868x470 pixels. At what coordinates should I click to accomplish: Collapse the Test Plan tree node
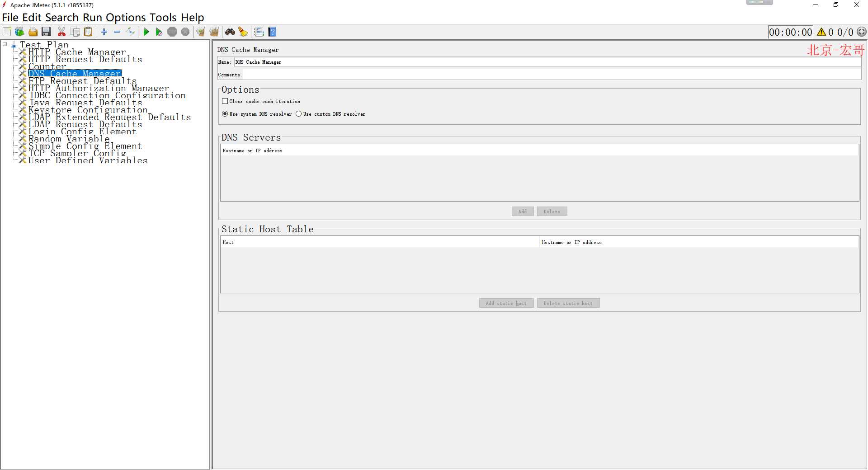(x=5, y=44)
